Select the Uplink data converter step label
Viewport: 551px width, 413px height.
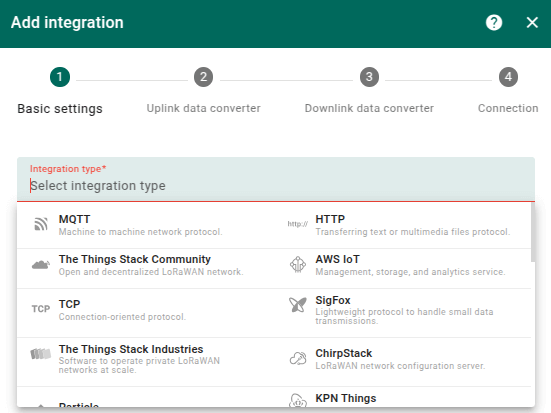203,108
